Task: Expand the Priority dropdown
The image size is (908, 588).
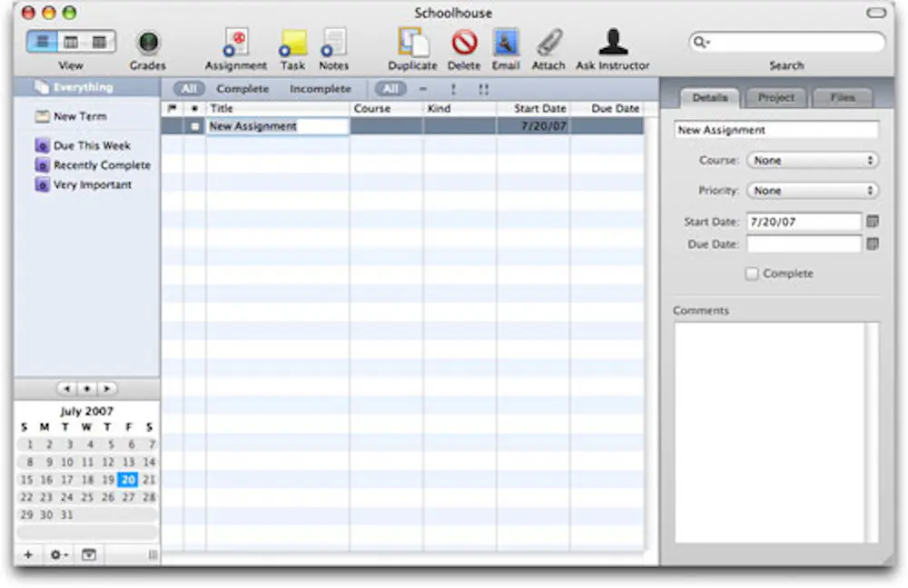Action: pyautogui.click(x=813, y=191)
